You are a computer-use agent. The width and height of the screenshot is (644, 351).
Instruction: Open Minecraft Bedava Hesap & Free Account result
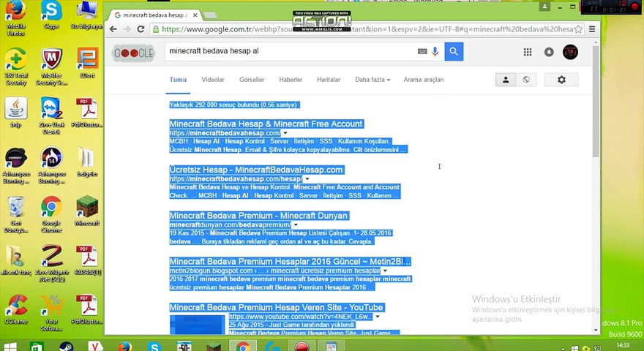266,124
